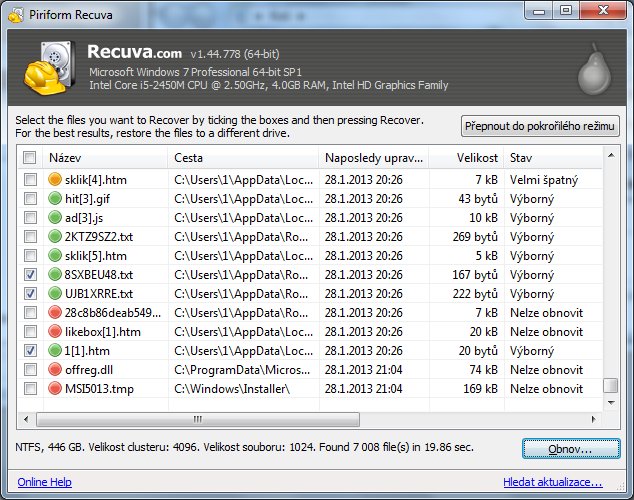This screenshot has width=634, height=500.
Task: Select the file name likebox[1].htm
Action: (103, 331)
